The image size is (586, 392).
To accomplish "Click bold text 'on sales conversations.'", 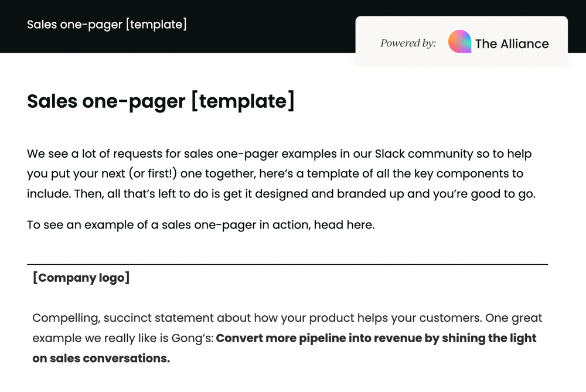I will pyautogui.click(x=101, y=358).
